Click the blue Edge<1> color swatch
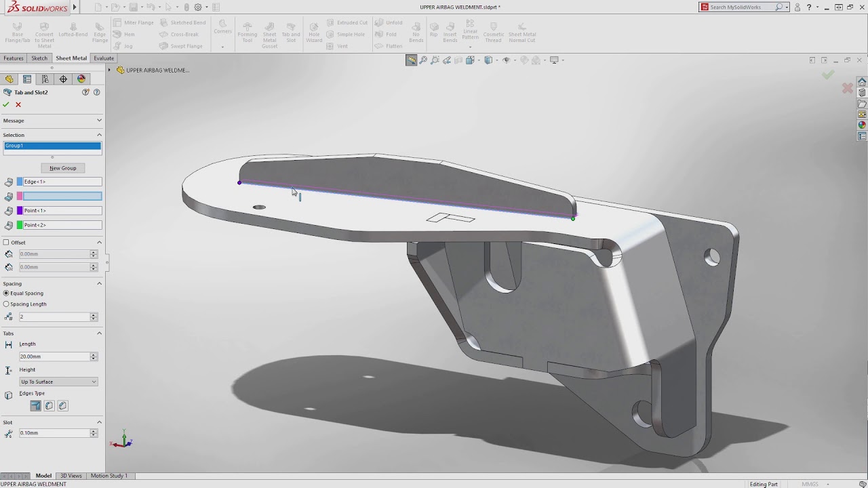Screen dimensions: 868x488 [20, 182]
